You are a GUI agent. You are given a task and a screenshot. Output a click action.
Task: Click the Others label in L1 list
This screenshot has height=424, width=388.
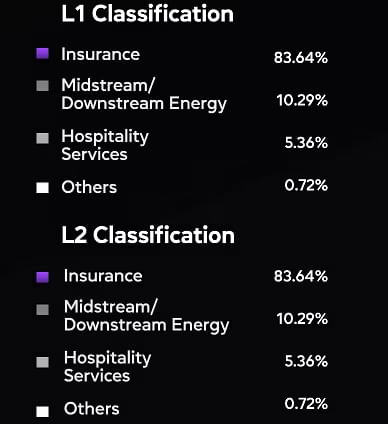pos(89,187)
